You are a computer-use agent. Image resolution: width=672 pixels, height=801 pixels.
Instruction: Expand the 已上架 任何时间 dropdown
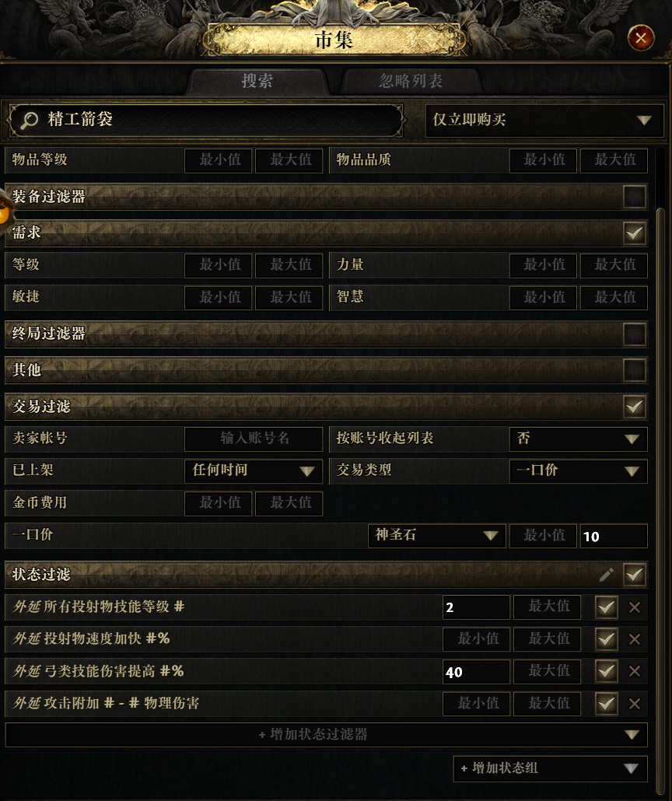(254, 470)
